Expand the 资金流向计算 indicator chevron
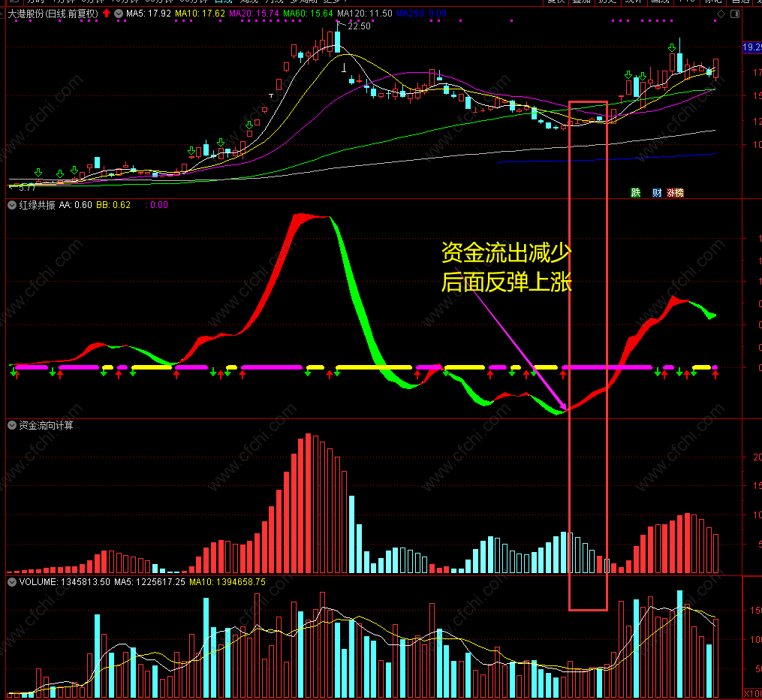Screen dimensions: 762x700 pyautogui.click(x=12, y=425)
